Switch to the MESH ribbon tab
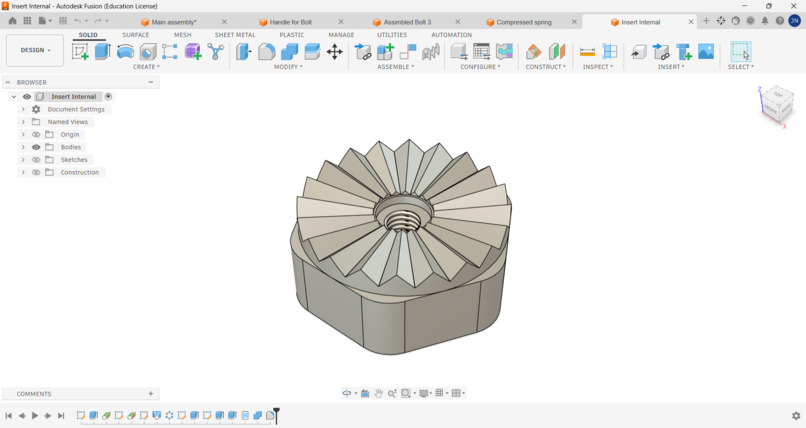The image size is (806, 428). click(x=182, y=35)
